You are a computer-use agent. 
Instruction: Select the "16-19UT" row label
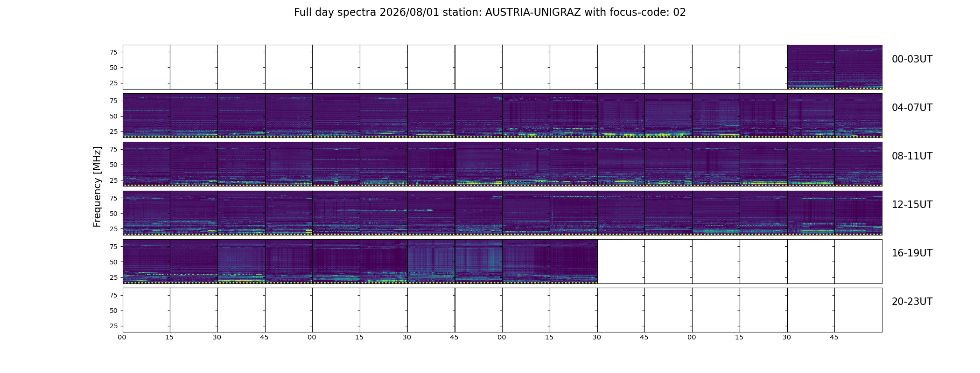click(912, 253)
